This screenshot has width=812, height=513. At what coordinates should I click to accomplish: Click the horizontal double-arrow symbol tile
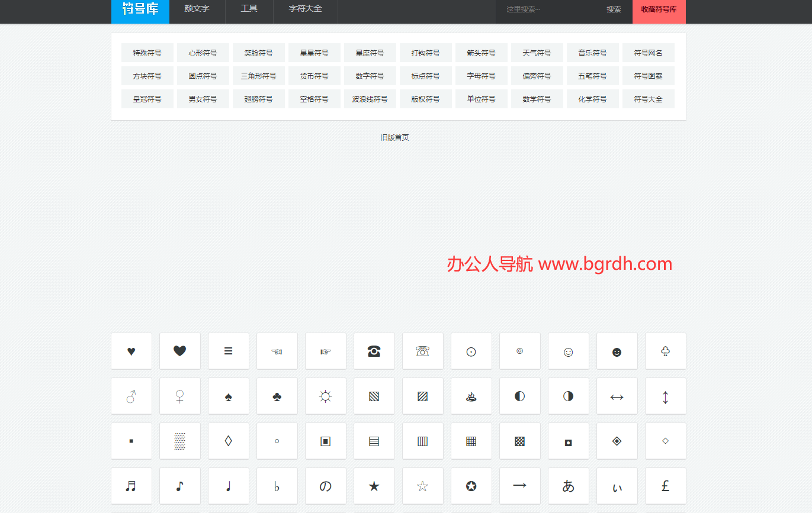pos(617,396)
